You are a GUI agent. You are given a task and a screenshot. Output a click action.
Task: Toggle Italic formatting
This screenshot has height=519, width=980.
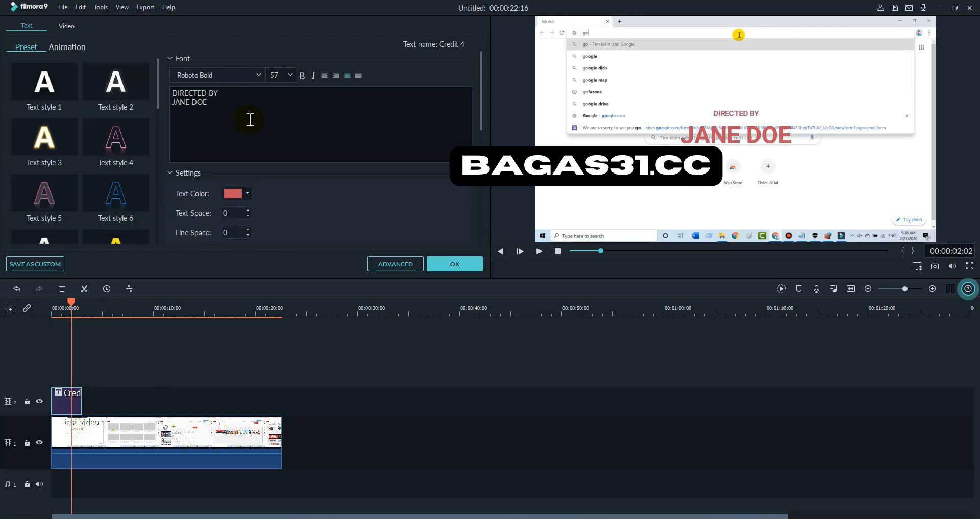[313, 76]
